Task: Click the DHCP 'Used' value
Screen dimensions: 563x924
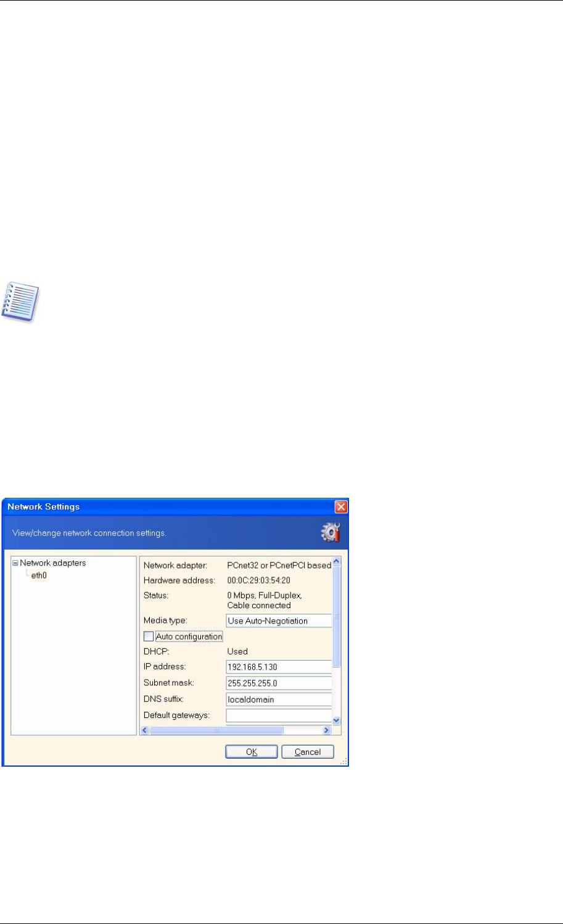Action: tap(237, 651)
